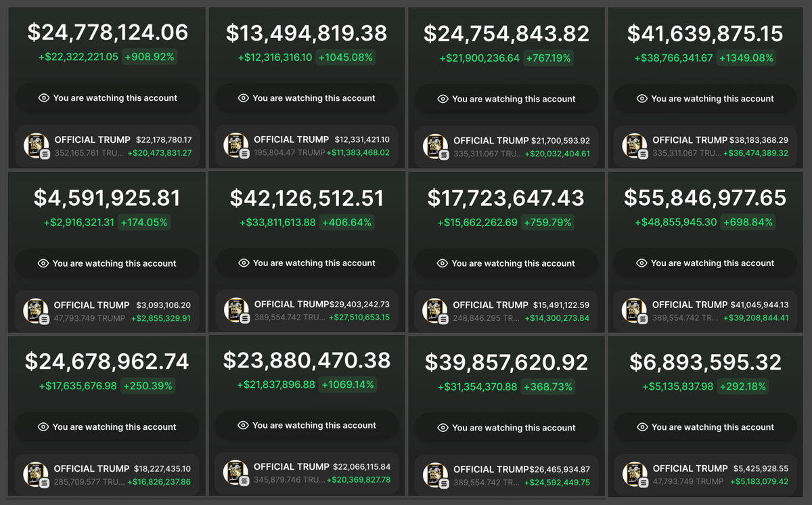The width and height of the screenshot is (812, 505).
Task: Select the $6,893,595.32 account balance
Action: 705,362
